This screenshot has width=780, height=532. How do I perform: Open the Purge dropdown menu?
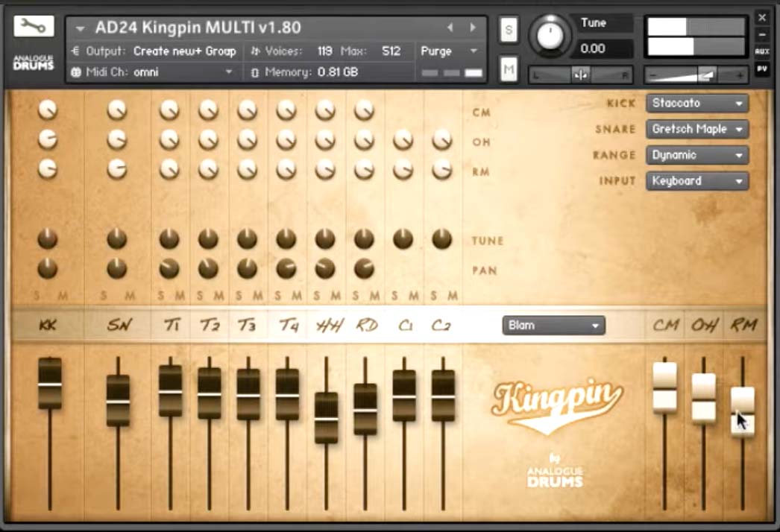tap(449, 51)
